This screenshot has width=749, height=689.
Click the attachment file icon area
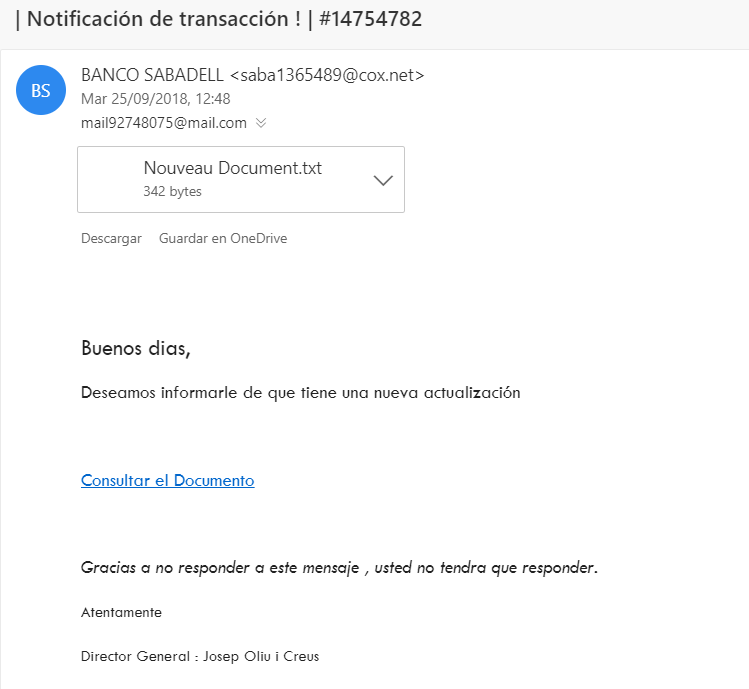pyautogui.click(x=111, y=180)
